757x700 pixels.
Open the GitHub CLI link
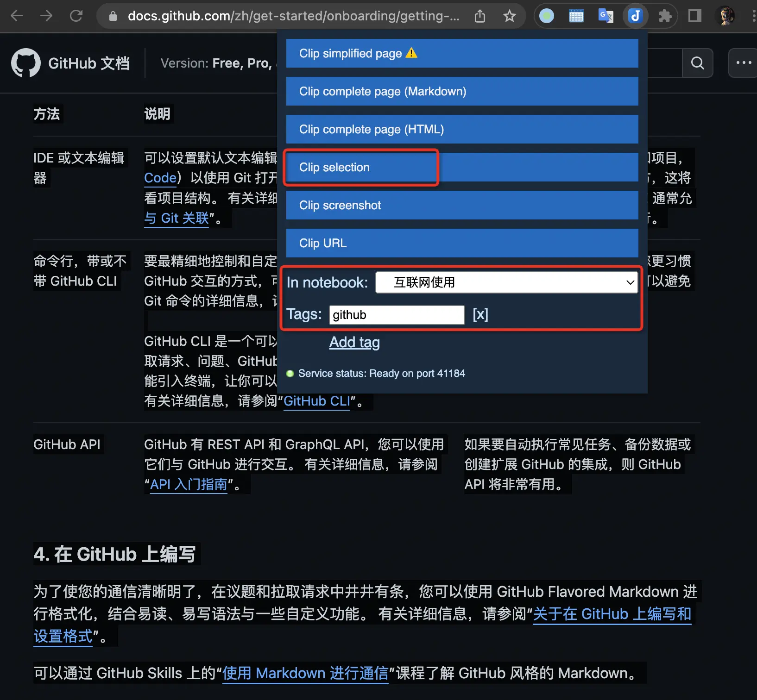click(x=317, y=401)
